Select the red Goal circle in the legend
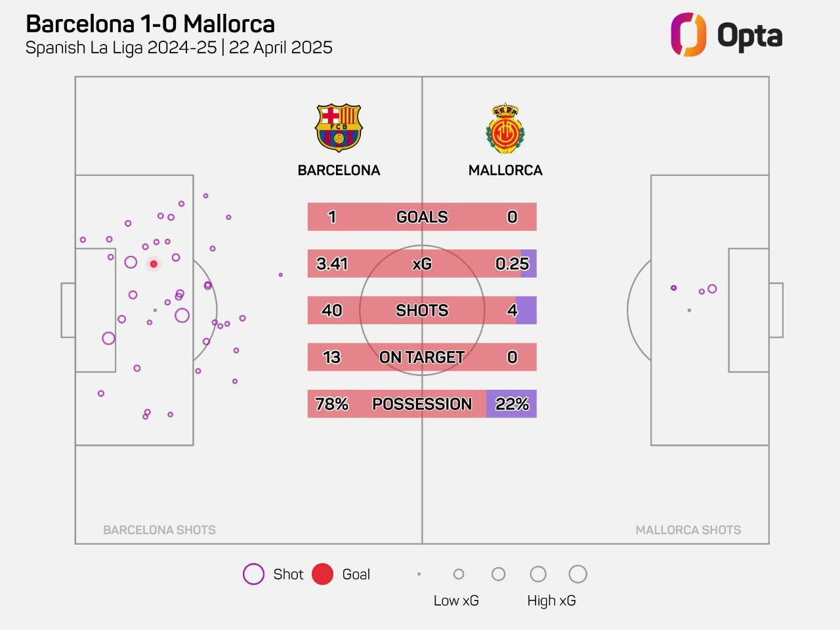This screenshot has width=840, height=630. [x=322, y=574]
